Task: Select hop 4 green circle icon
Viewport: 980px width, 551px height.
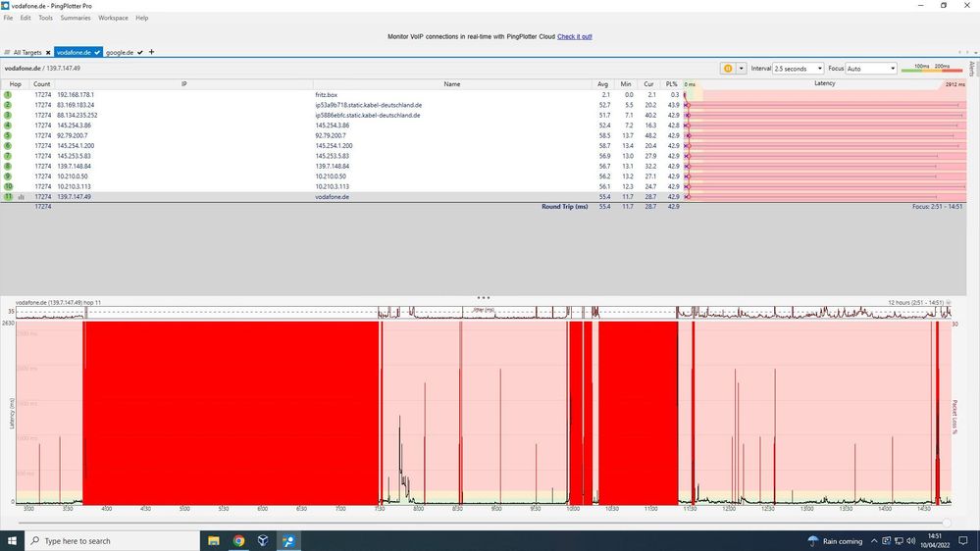Action: click(8, 125)
